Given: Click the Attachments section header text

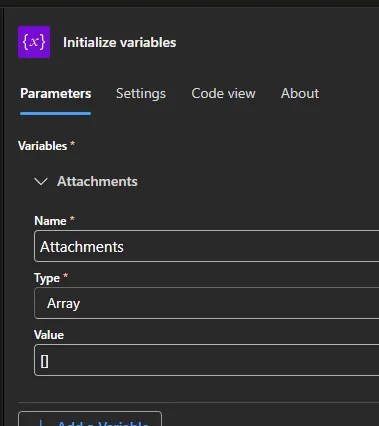Looking at the screenshot, I should click(x=97, y=181).
